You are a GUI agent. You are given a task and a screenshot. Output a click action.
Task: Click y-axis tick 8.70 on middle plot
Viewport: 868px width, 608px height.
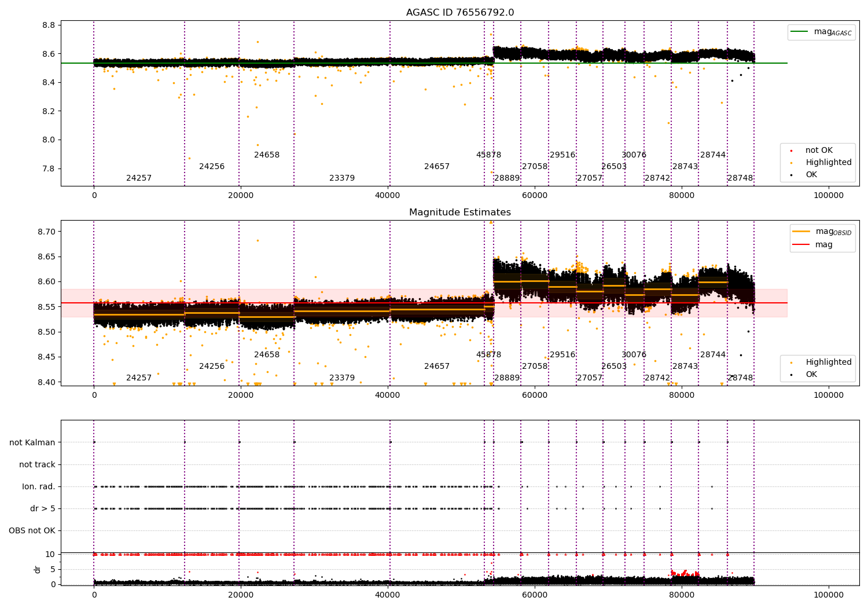[x=47, y=232]
